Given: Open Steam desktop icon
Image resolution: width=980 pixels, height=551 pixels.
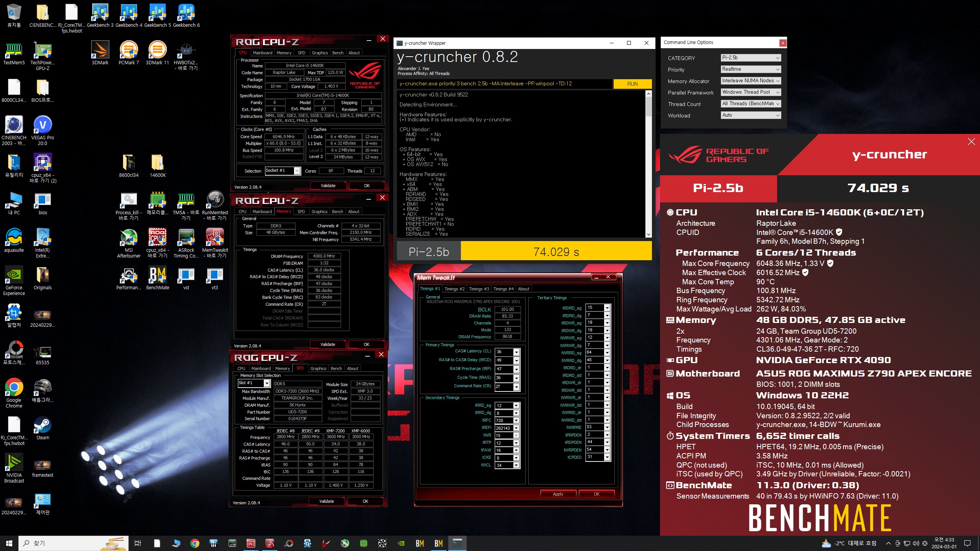Looking at the screenshot, I should [42, 428].
